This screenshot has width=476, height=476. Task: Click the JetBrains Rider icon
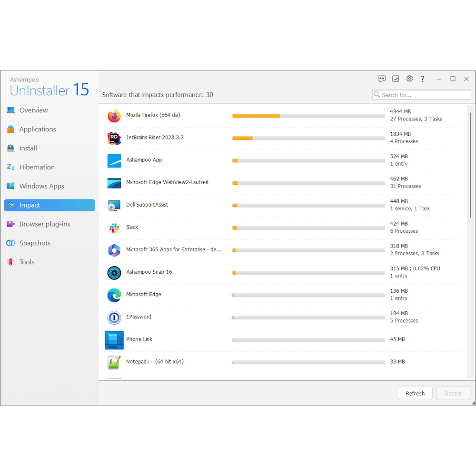pos(114,138)
